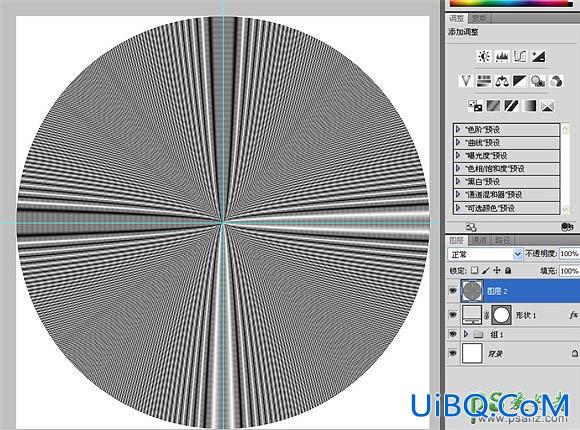
Task: Add a Color Balance adjustment (scales icon)
Action: pos(502,81)
